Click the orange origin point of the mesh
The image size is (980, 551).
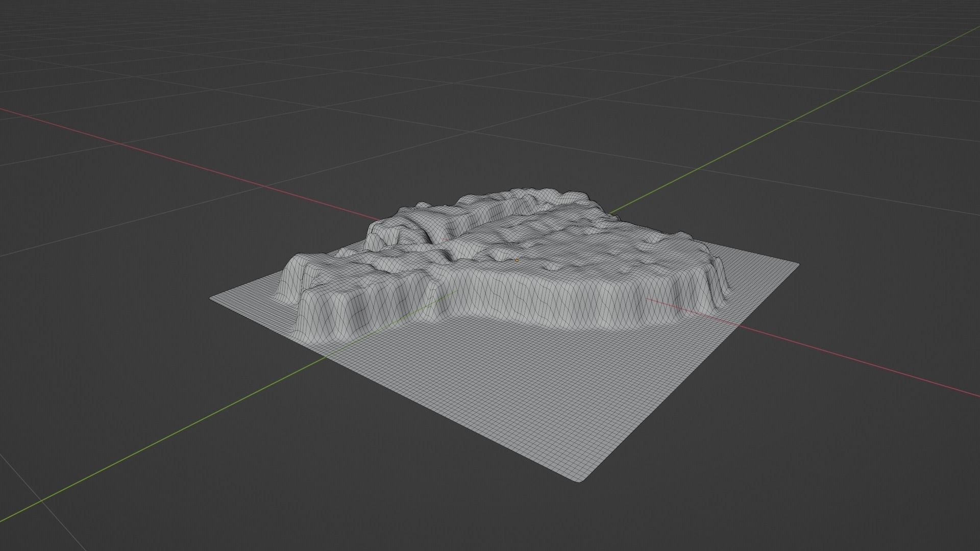517,260
